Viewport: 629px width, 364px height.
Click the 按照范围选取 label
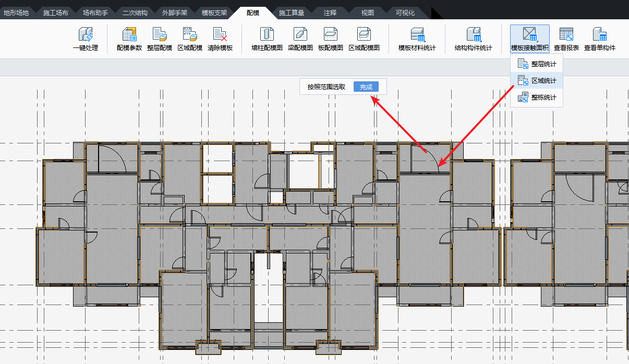[x=326, y=87]
